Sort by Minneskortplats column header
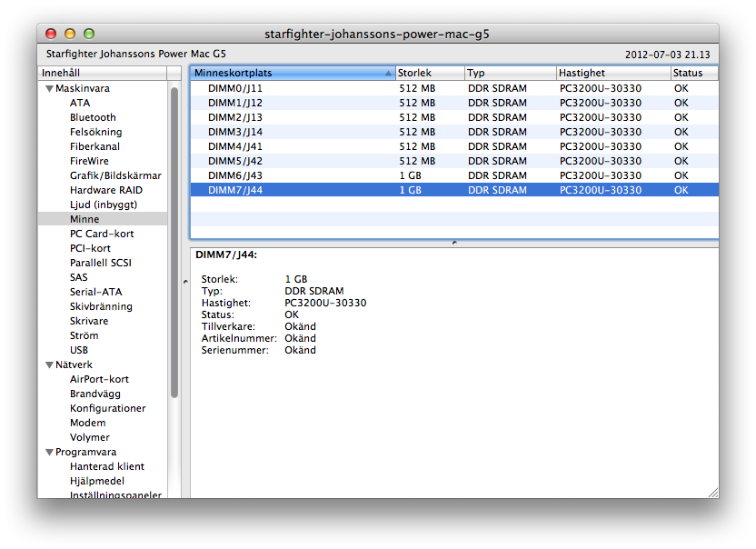Screen dimensions: 756x549 coord(293,73)
